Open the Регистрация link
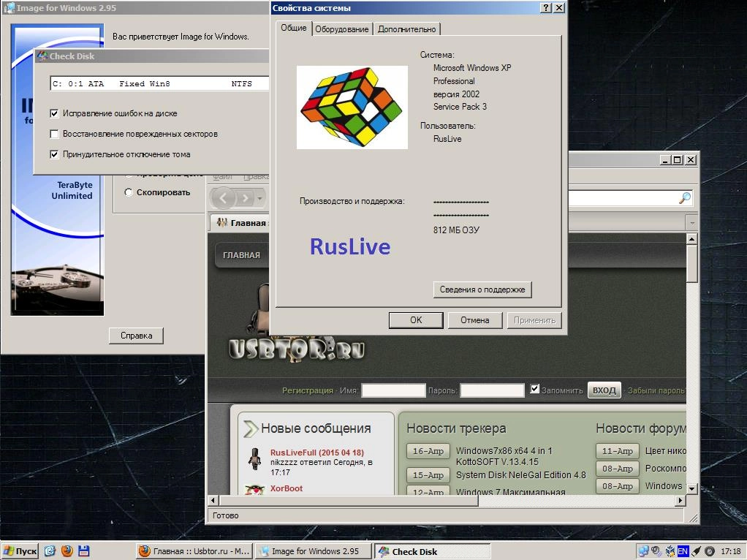The height and width of the screenshot is (560, 747). tap(308, 390)
